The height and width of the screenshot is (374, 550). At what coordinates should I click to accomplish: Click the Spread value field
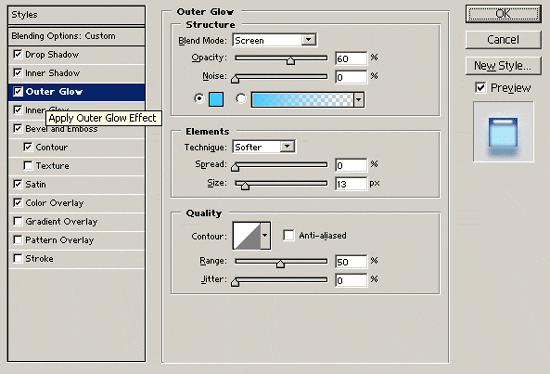(x=351, y=165)
